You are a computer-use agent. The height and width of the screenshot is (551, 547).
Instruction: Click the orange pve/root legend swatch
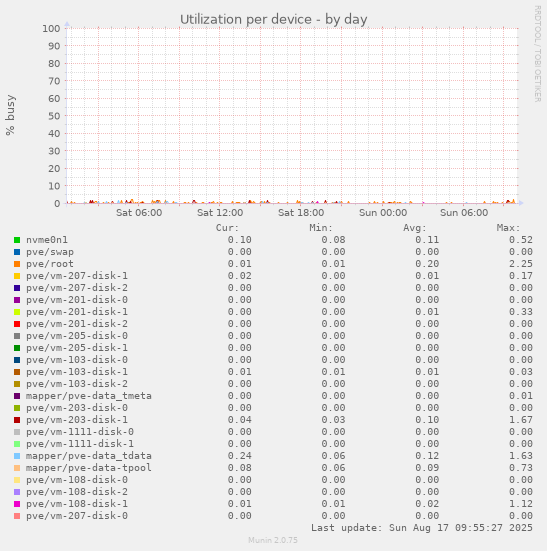point(17,264)
